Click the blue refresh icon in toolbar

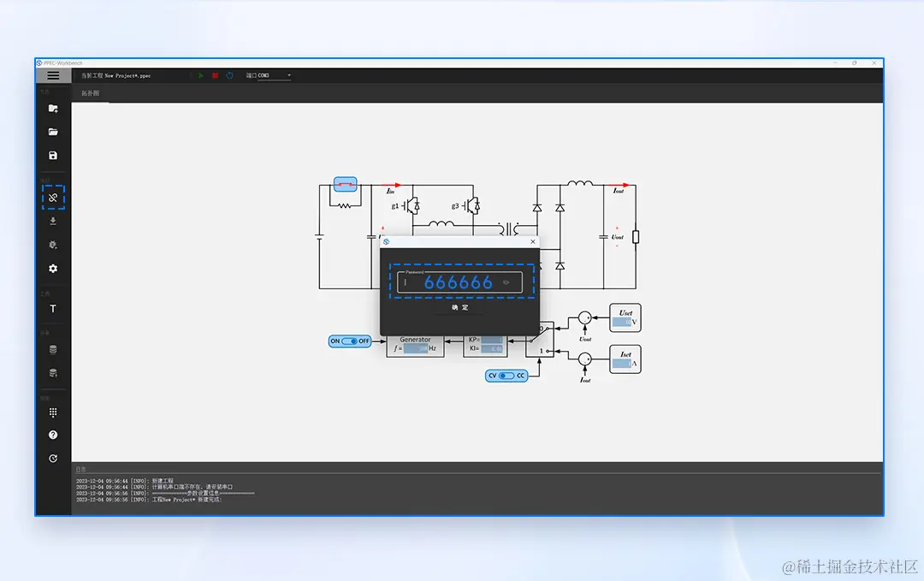point(230,75)
